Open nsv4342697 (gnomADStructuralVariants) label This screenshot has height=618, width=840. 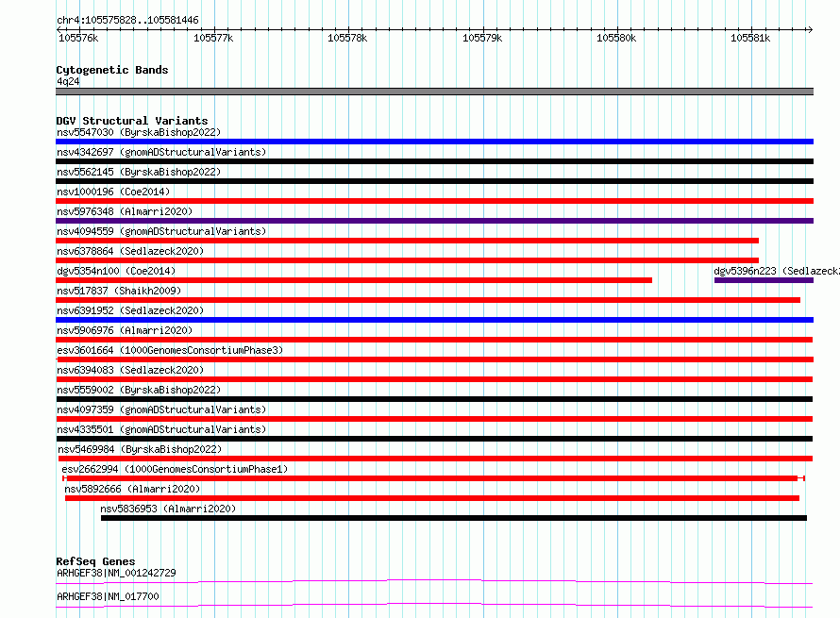pos(161,152)
